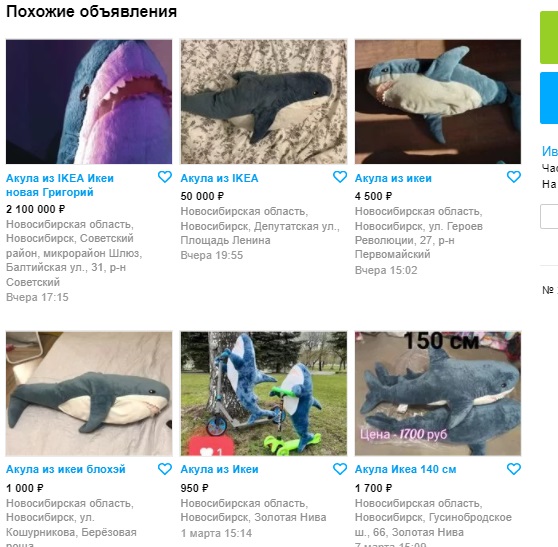Add Акула из икеи блохэй to favorites
This screenshot has width=558, height=547.
pos(165,469)
